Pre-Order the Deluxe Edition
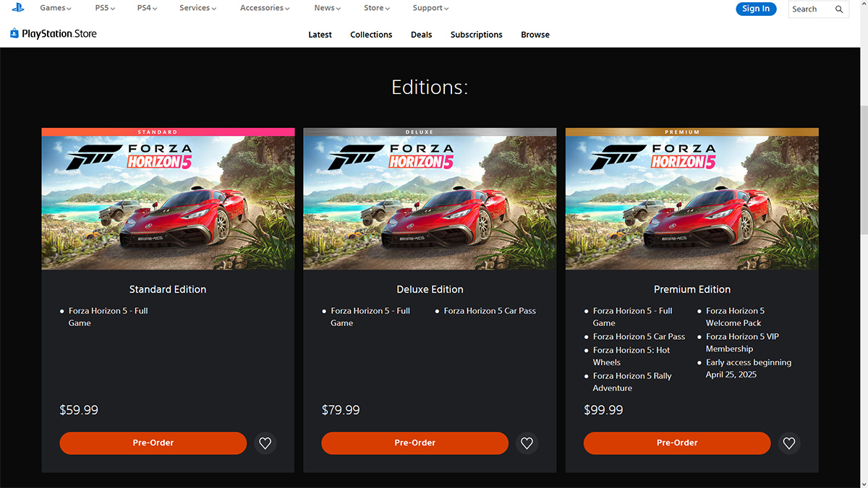This screenshot has height=488, width=868. pyautogui.click(x=415, y=443)
